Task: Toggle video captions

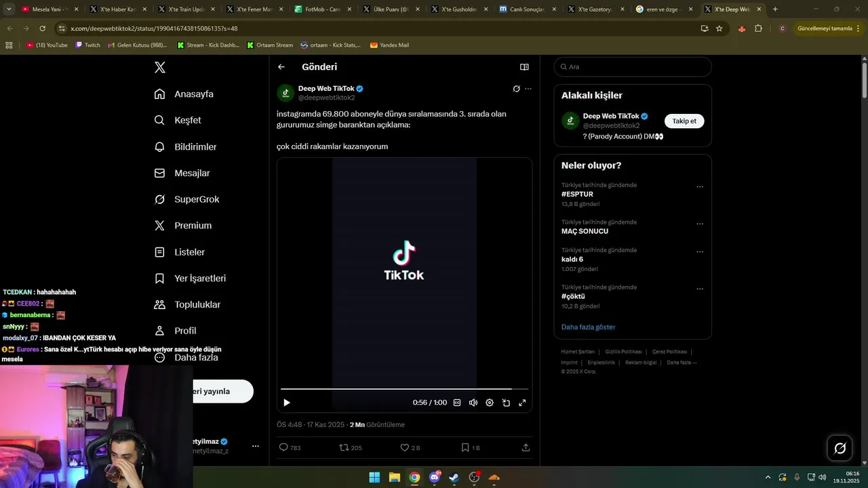Action: [x=457, y=403]
